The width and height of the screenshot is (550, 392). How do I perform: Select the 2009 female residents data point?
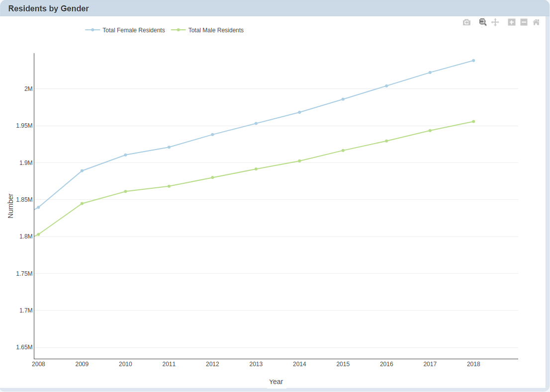[x=82, y=171]
